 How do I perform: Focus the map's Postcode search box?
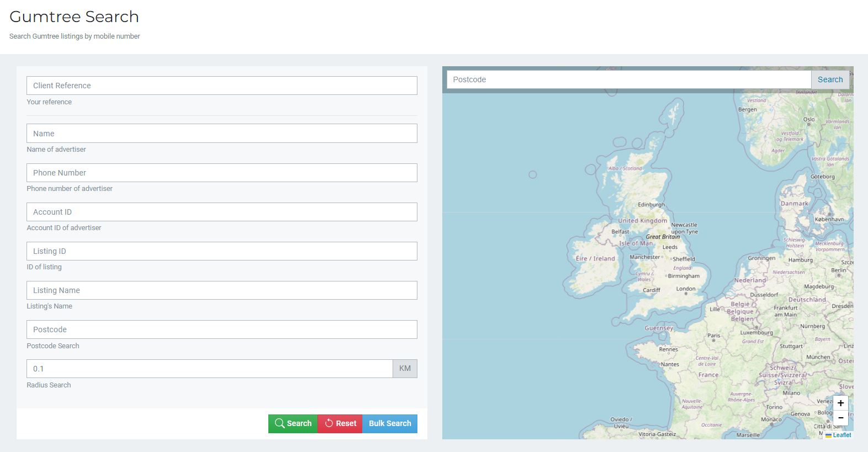(629, 79)
